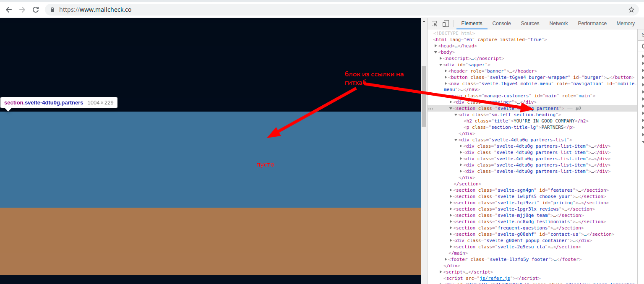Select the html lang en element line

490,39
